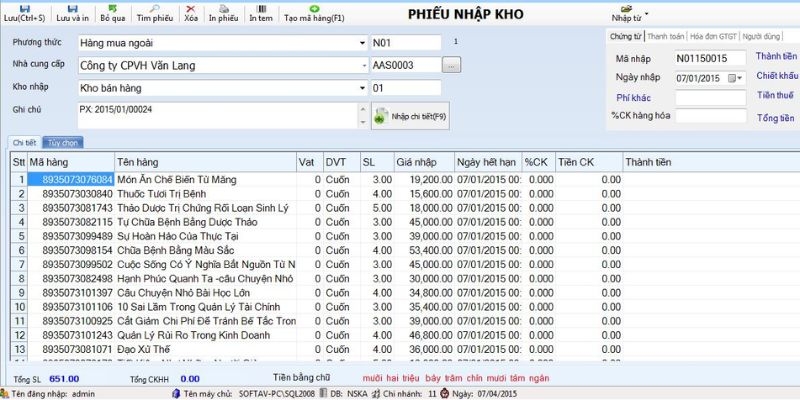Image resolution: width=800 pixels, height=400 pixels.
Task: Click the Lưu và in toolbar icon
Action: click(72, 9)
